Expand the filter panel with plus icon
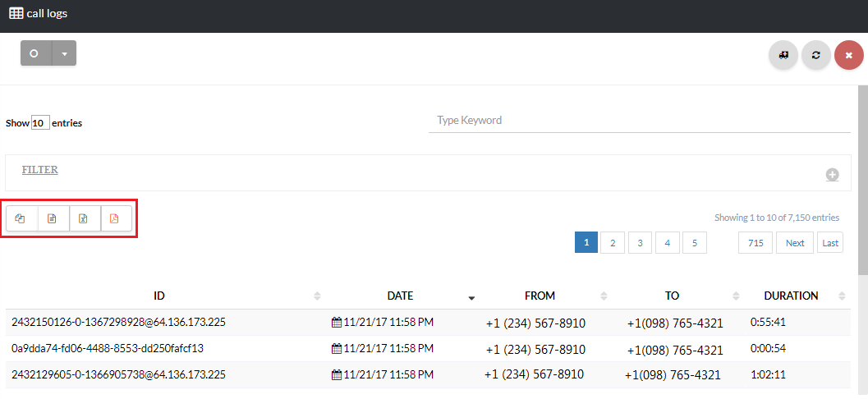The width and height of the screenshot is (868, 399). point(832,175)
